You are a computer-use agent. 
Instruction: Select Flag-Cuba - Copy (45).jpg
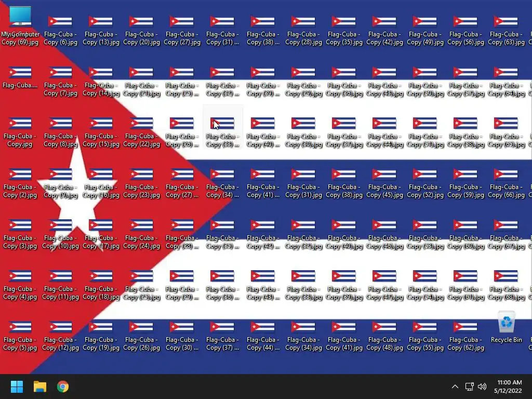[384, 183]
